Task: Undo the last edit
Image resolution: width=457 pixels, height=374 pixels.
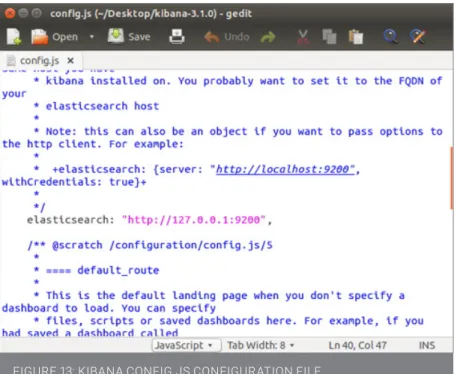Action: click(227, 37)
